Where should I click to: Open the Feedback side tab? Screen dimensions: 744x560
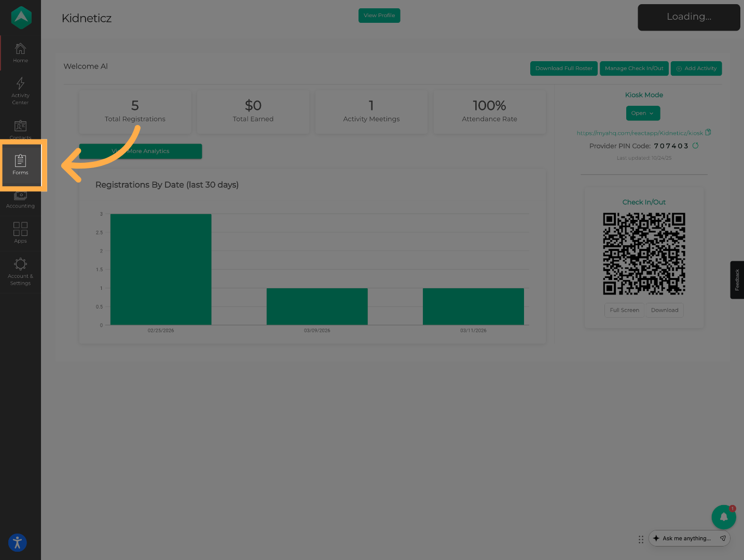pyautogui.click(x=737, y=279)
